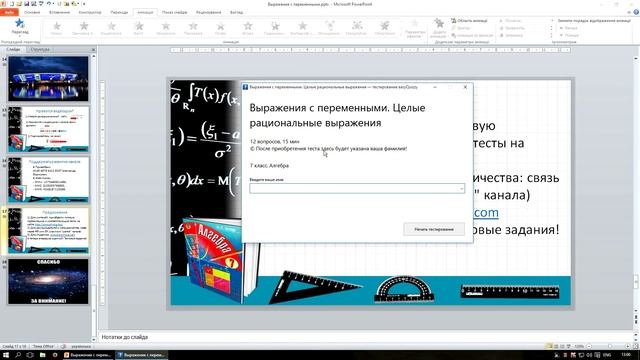Viewport: 640px width, 360px height.
Task: Open the Add Animation gallery button
Action: pos(439,28)
